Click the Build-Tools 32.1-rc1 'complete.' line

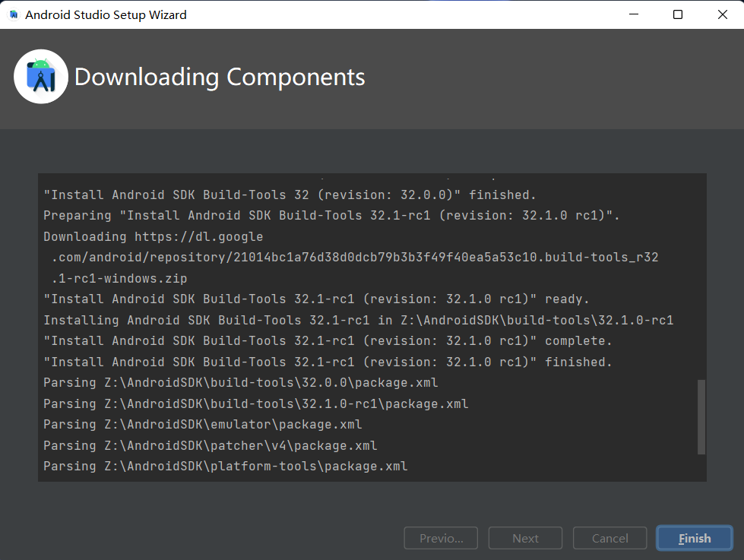click(x=328, y=340)
